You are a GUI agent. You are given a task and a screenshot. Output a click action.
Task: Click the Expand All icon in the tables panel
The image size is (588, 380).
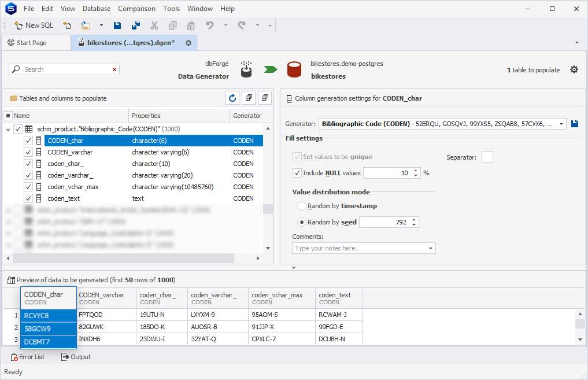pyautogui.click(x=249, y=98)
